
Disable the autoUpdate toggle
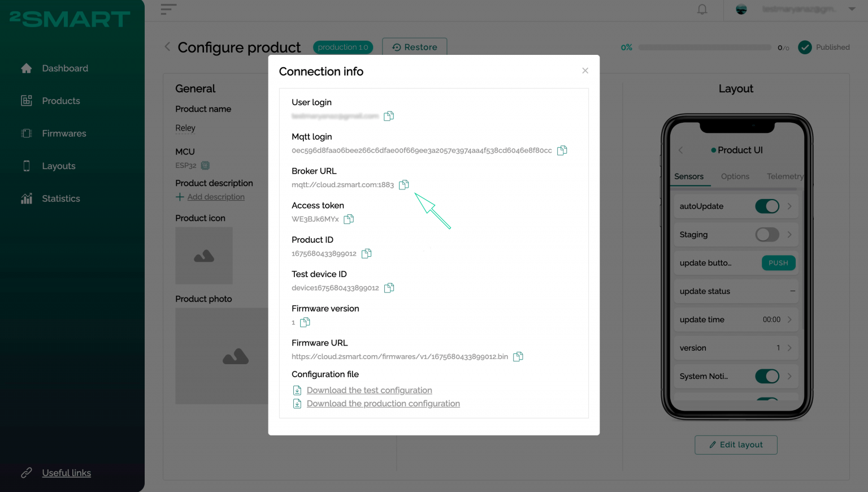(x=767, y=206)
